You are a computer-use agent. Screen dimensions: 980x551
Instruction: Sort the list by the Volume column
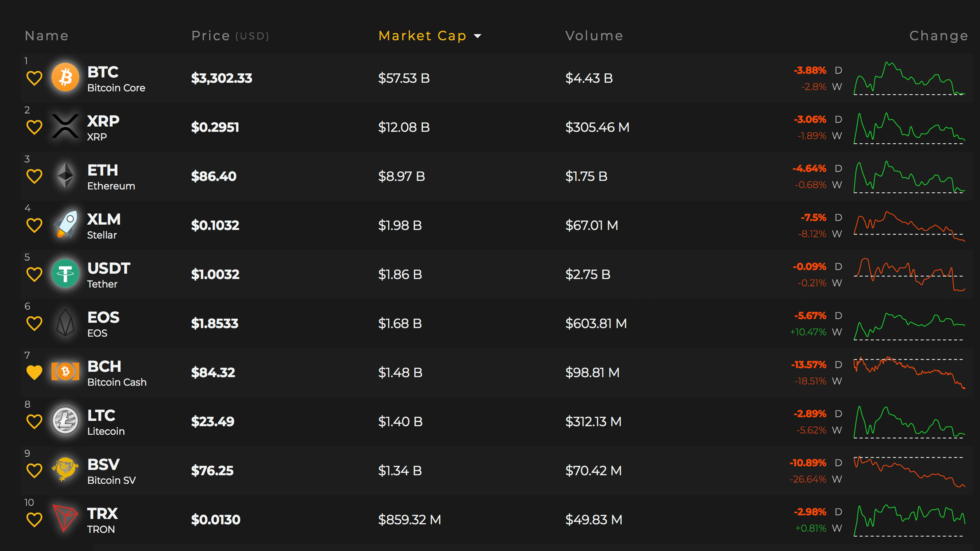[594, 36]
